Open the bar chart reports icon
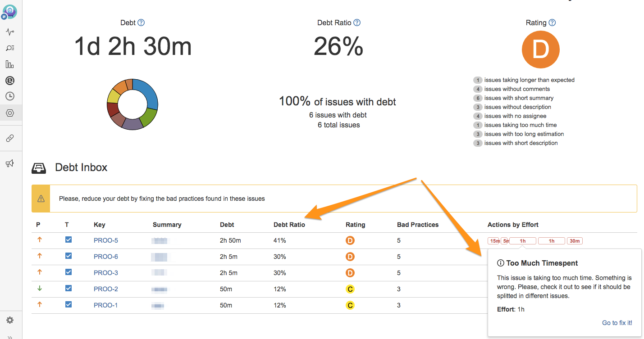644x339 pixels. 10,64
